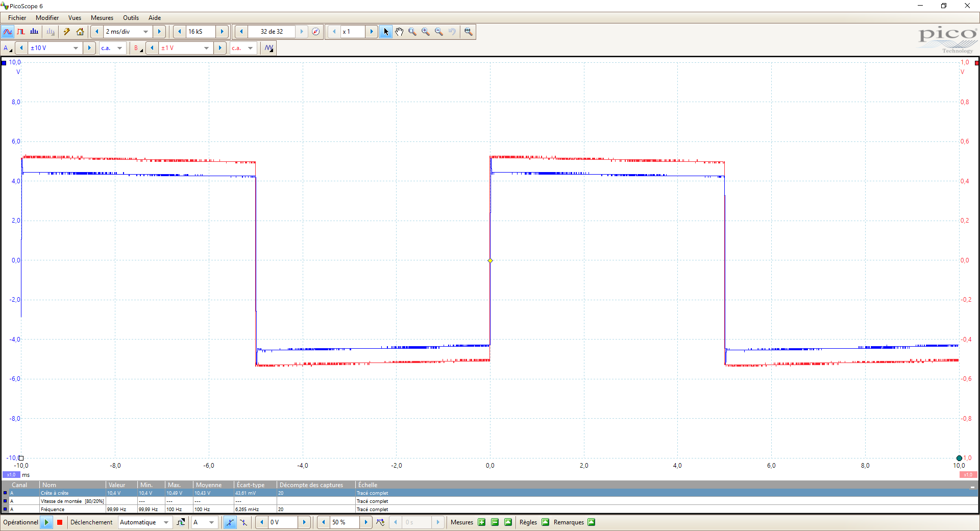Select the hand pan tool
The image size is (980, 531).
coord(399,32)
